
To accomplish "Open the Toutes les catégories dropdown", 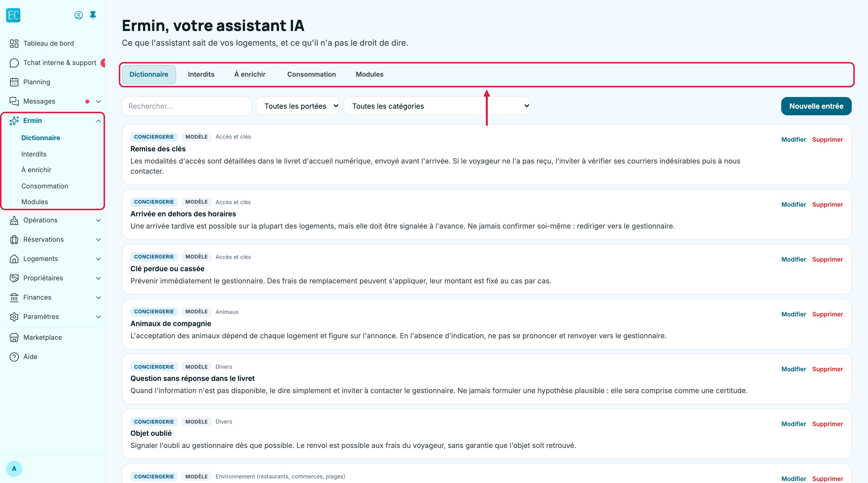I will coord(437,106).
